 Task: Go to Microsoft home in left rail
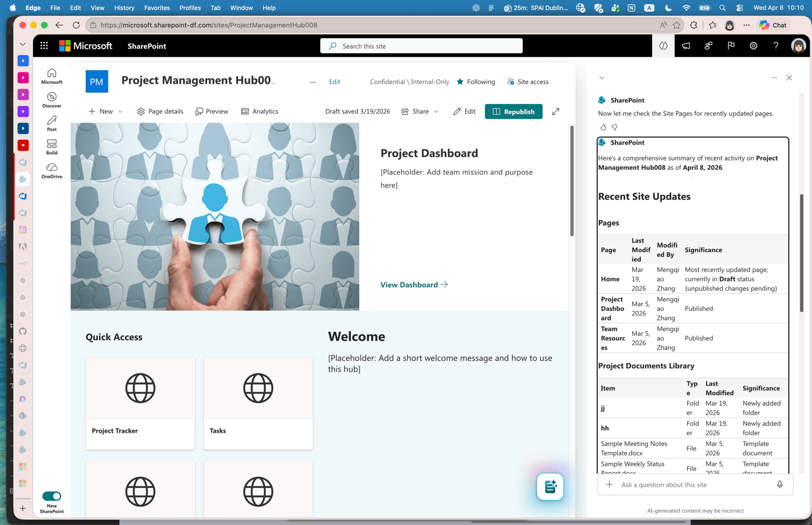pyautogui.click(x=52, y=76)
